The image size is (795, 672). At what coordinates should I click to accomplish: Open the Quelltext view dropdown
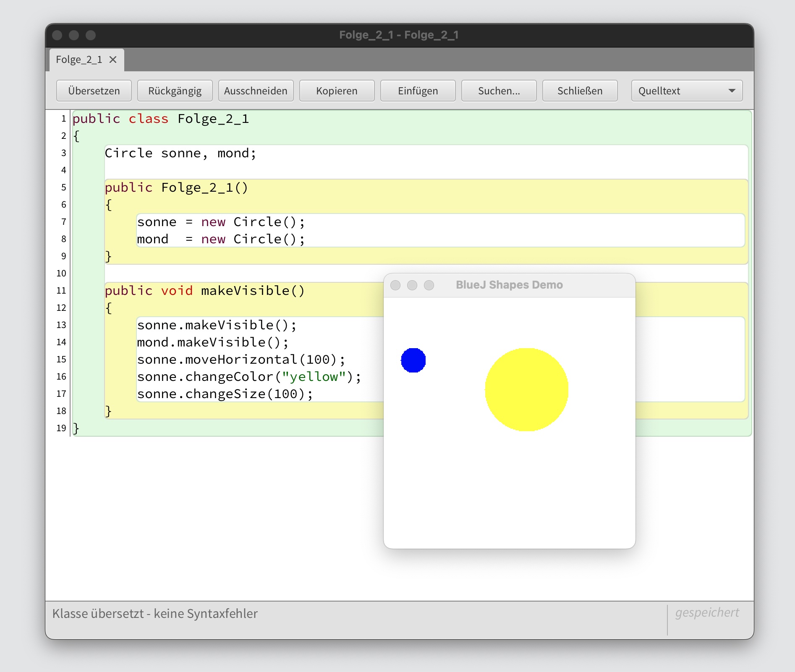[687, 91]
